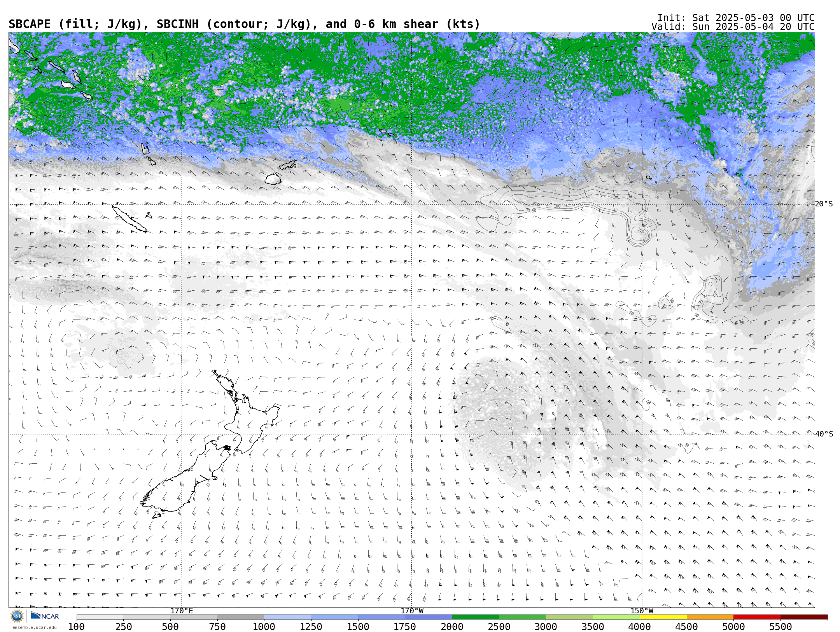
Task: Click the colorbar tick label 1750
Action: tap(405, 627)
